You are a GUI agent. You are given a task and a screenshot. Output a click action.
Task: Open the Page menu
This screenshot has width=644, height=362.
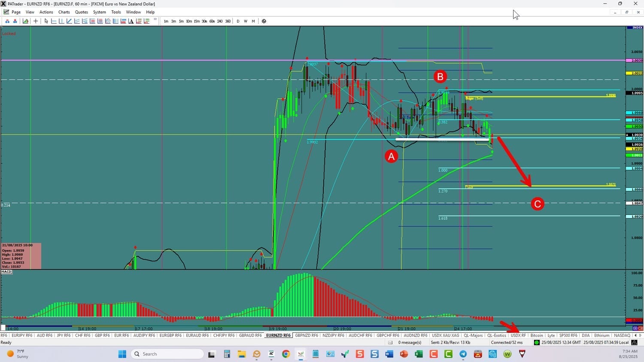(16, 12)
